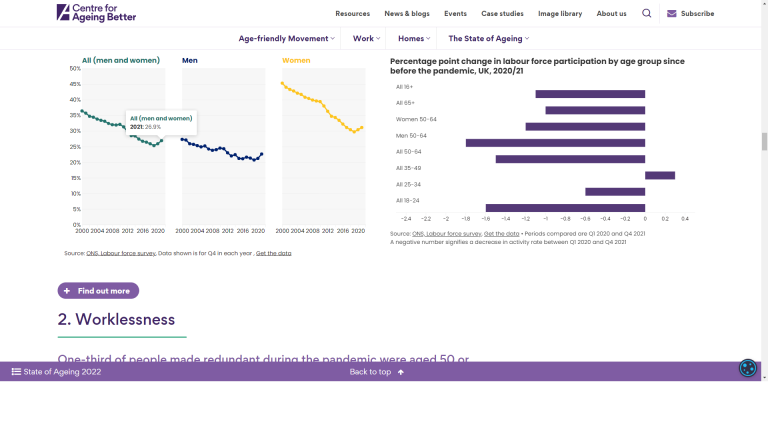This screenshot has height=432, width=768.
Task: Click the plus icon on Find out more
Action: pos(67,291)
